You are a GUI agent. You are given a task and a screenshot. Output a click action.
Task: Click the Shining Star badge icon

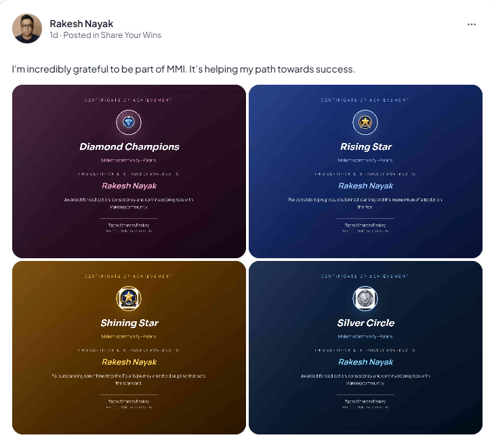click(x=129, y=298)
